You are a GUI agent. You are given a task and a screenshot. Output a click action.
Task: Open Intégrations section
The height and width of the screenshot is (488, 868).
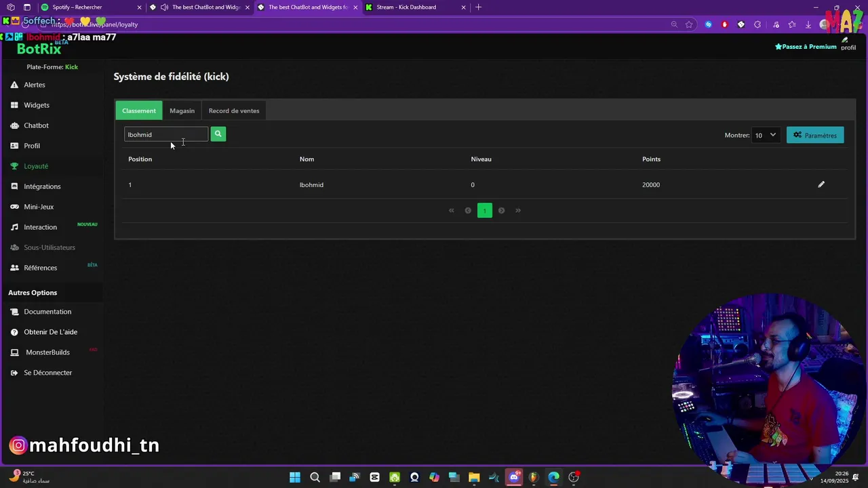point(41,186)
